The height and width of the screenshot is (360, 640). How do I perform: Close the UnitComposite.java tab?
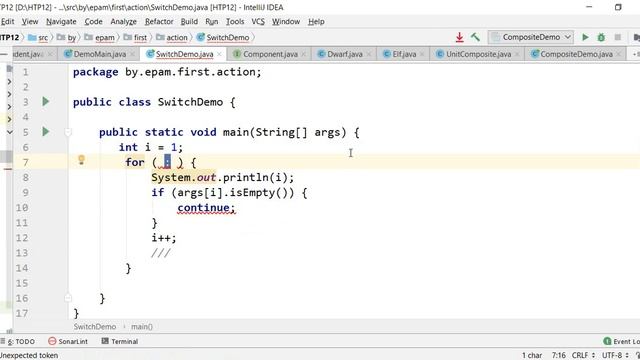click(x=517, y=54)
